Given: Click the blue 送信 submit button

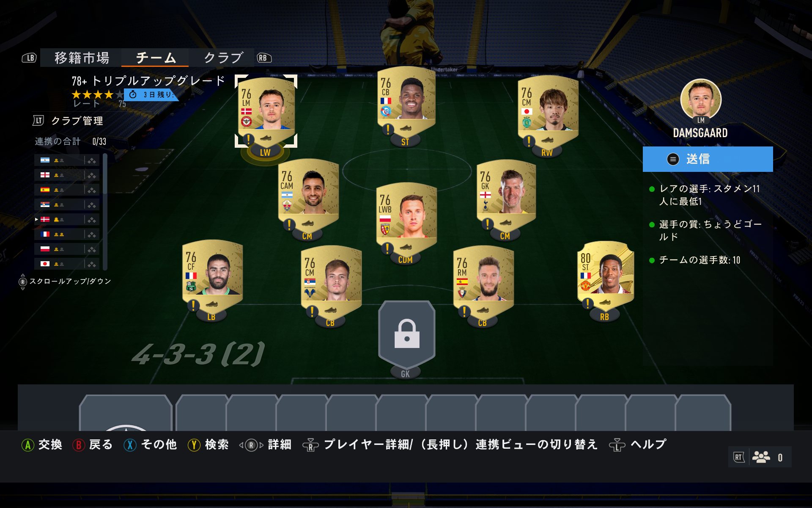Looking at the screenshot, I should (x=708, y=159).
